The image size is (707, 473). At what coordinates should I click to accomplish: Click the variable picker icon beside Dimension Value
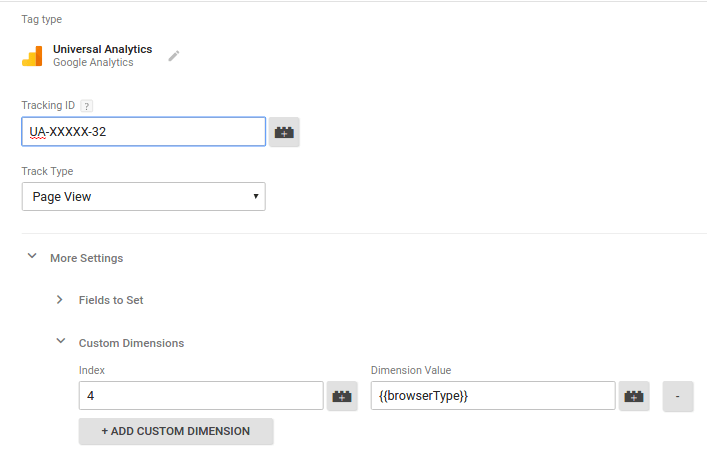tap(634, 396)
